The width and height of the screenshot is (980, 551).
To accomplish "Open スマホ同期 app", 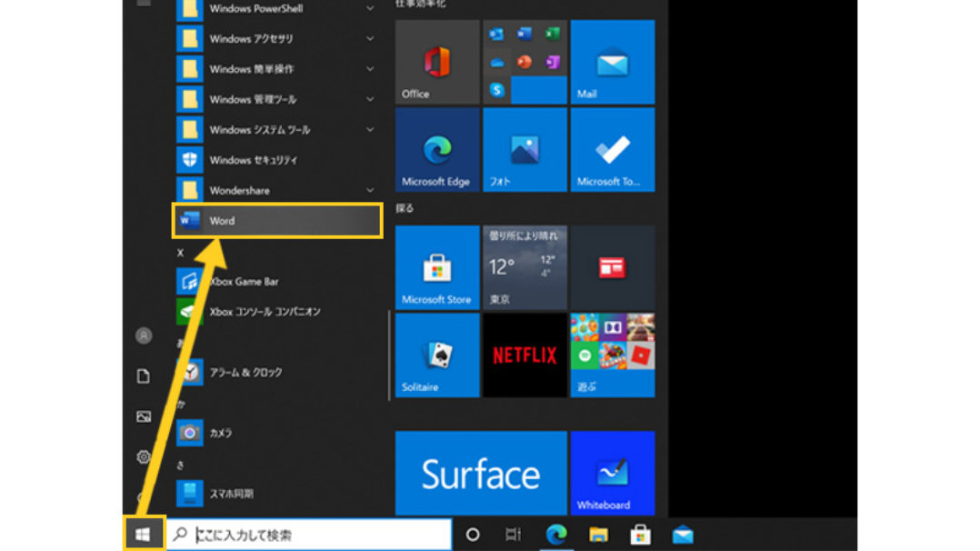I will click(277, 494).
